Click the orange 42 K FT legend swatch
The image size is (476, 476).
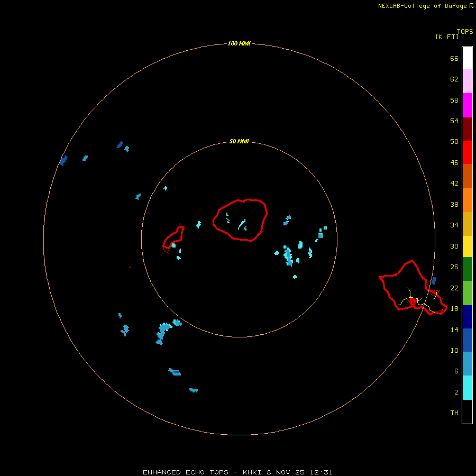467,200
